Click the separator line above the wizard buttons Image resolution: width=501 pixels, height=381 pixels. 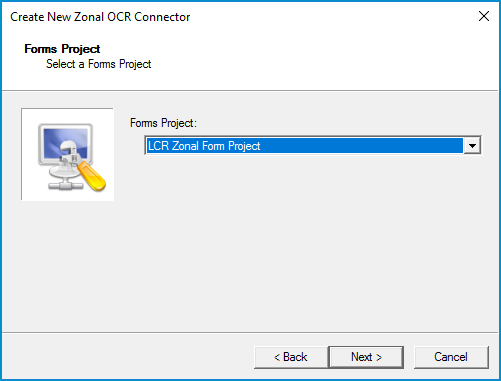250,332
